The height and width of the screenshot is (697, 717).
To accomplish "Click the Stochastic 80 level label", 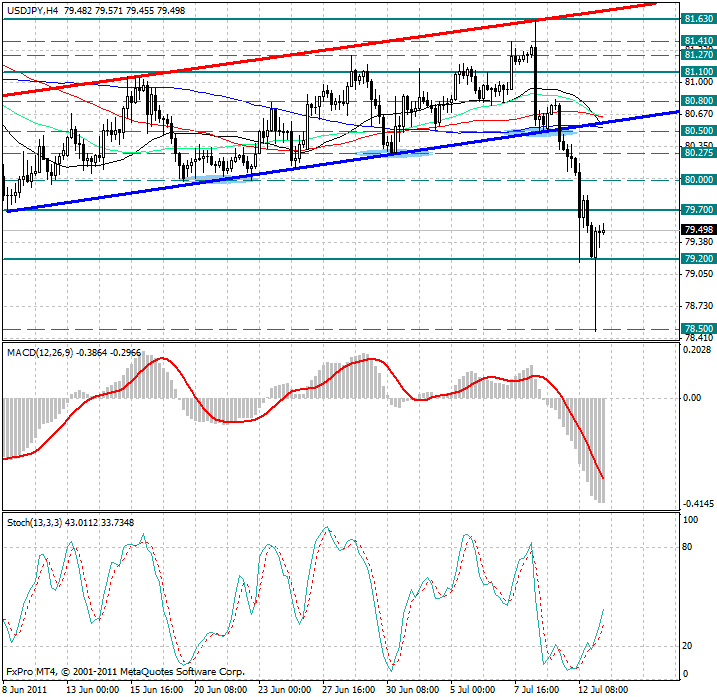I will click(688, 548).
